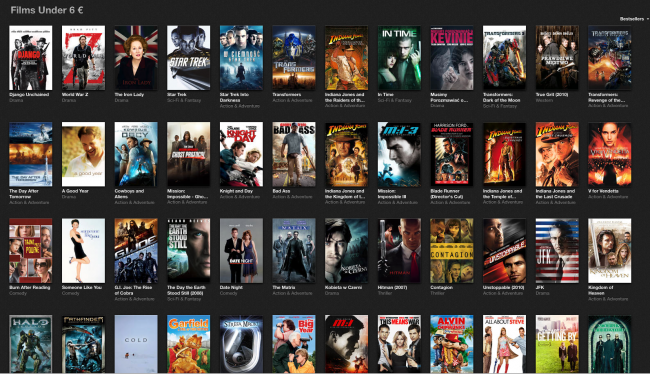Click the 'Date Night' title text

tap(231, 287)
